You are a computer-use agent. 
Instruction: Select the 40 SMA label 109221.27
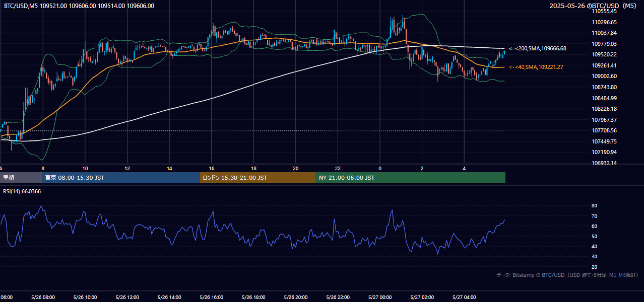(536, 67)
